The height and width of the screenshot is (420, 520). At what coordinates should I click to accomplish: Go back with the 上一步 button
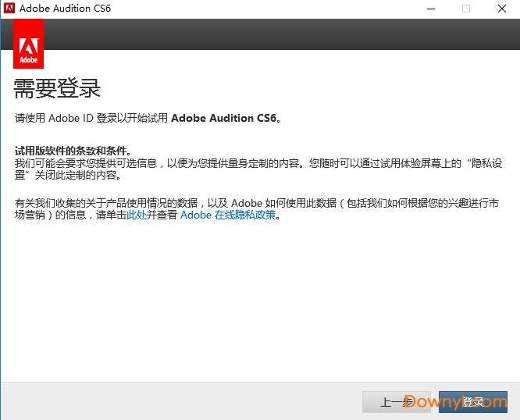tap(397, 402)
